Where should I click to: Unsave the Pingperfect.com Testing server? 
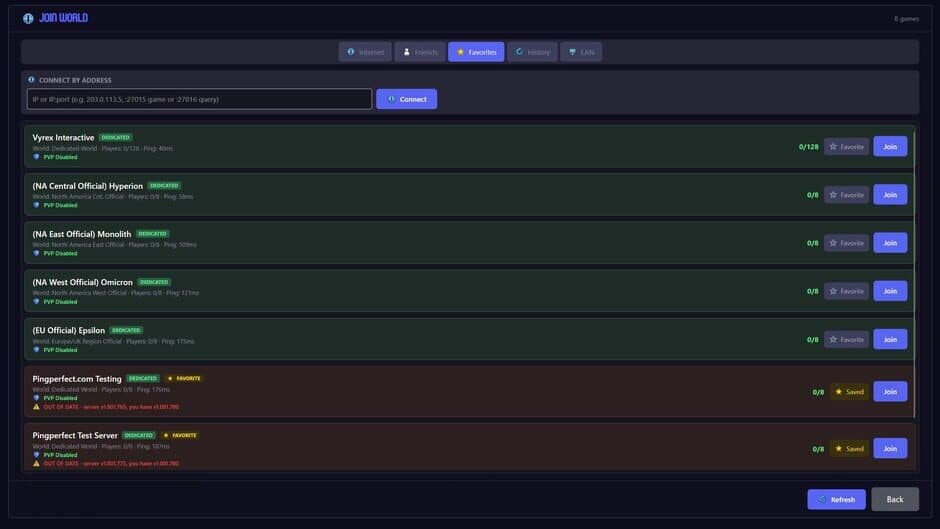pyautogui.click(x=849, y=392)
